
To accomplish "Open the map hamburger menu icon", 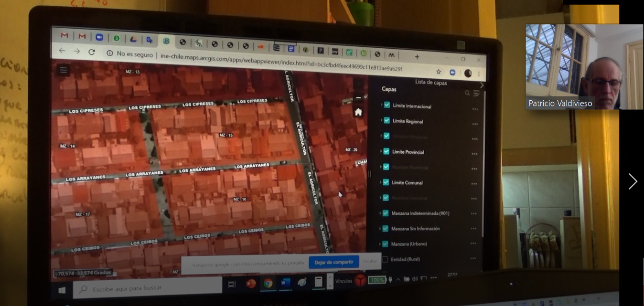I will [63, 70].
